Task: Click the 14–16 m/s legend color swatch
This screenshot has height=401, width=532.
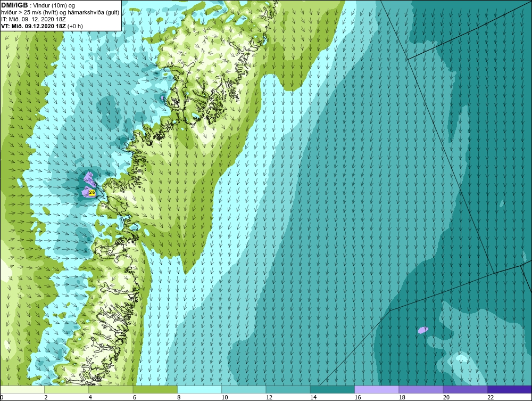Action: tap(332, 389)
